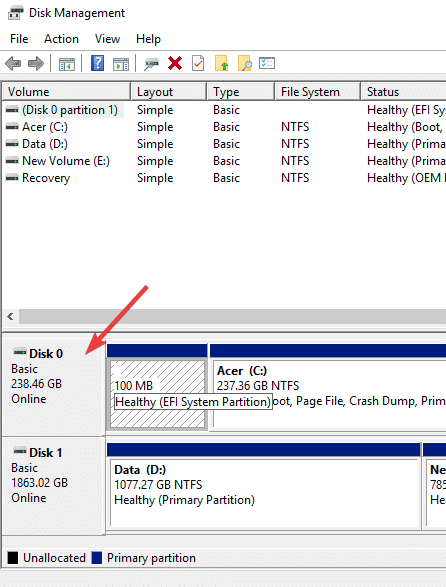Click the blue Primary partition legend swatch
Screen dimensions: 446x587
point(97,558)
